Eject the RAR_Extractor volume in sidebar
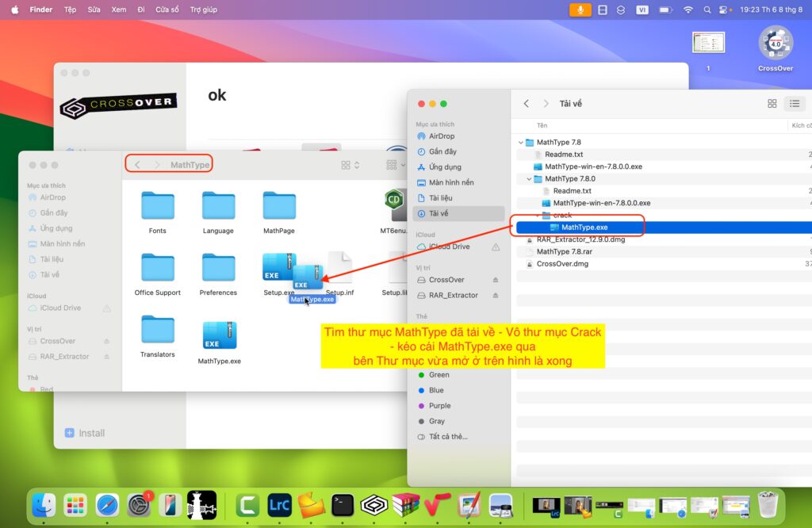Screen dimensions: 812x528 [496, 296]
